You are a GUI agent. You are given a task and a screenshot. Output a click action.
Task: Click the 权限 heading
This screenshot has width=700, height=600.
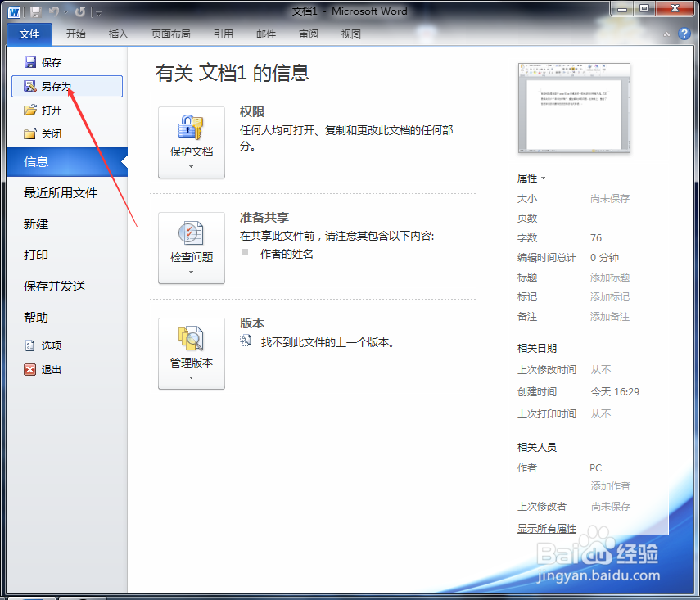coord(252,111)
